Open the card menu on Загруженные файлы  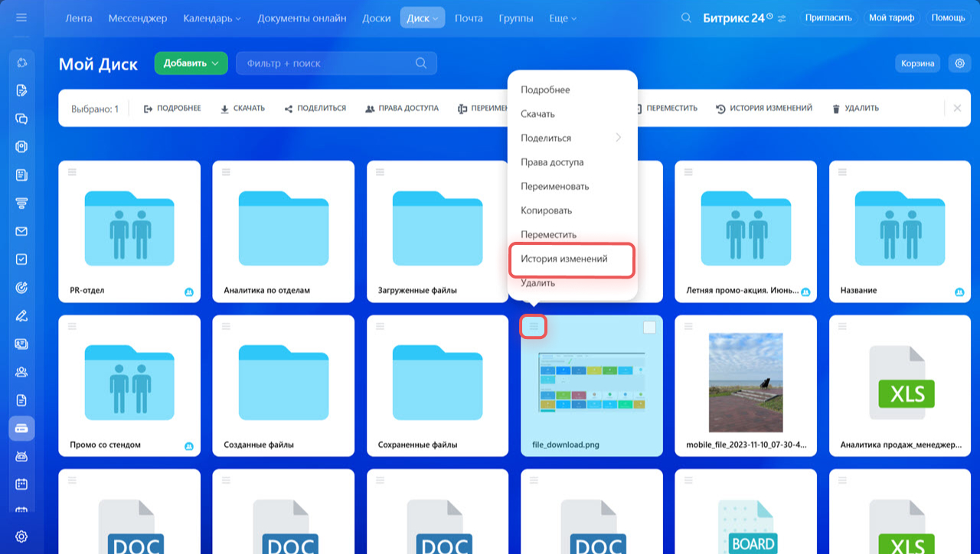coord(380,172)
